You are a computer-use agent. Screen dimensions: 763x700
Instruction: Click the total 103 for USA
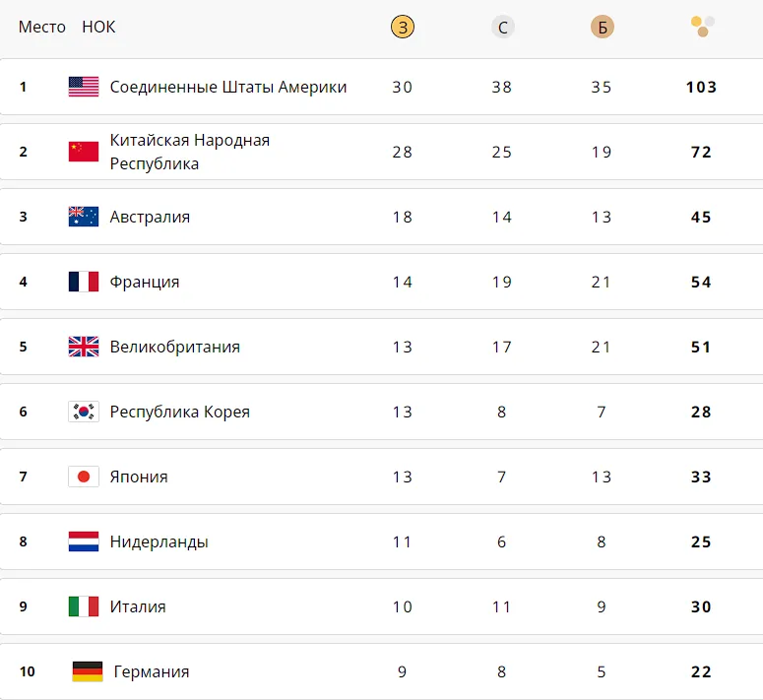point(701,87)
